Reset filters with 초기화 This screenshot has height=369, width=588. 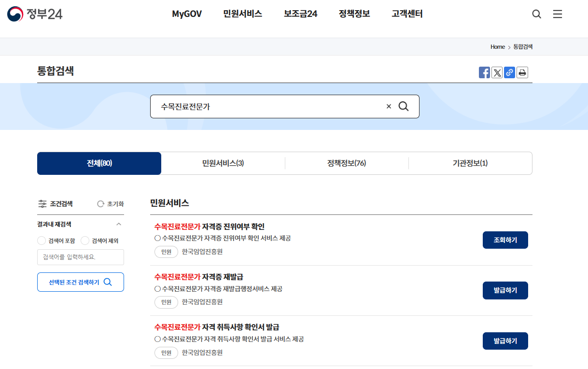click(x=111, y=204)
